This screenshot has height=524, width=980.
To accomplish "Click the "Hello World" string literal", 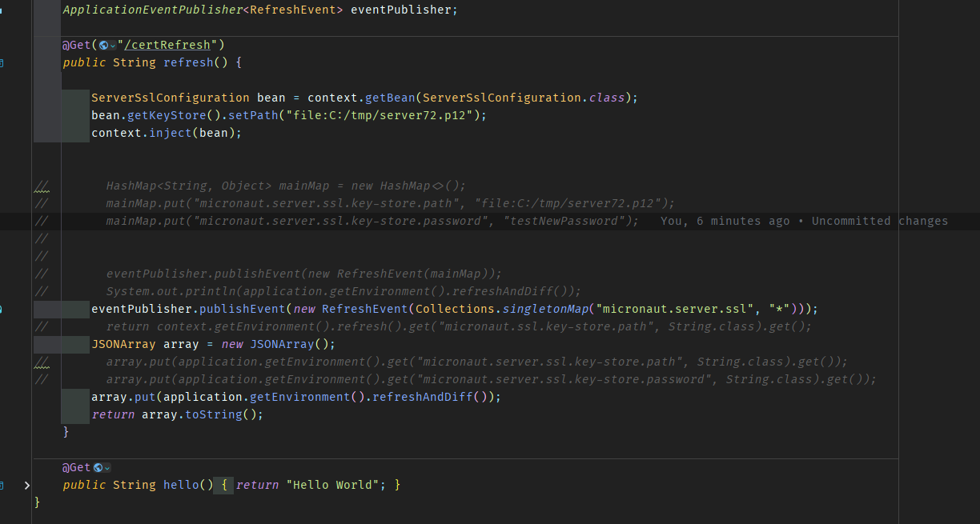I will 332,485.
